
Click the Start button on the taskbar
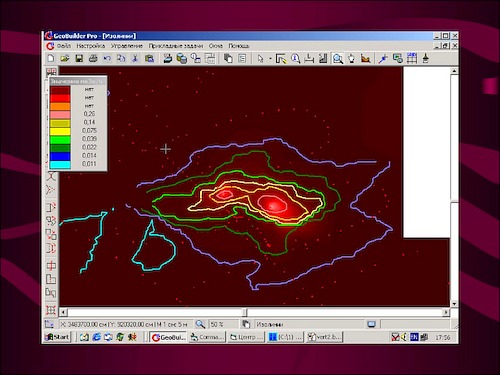click(58, 337)
